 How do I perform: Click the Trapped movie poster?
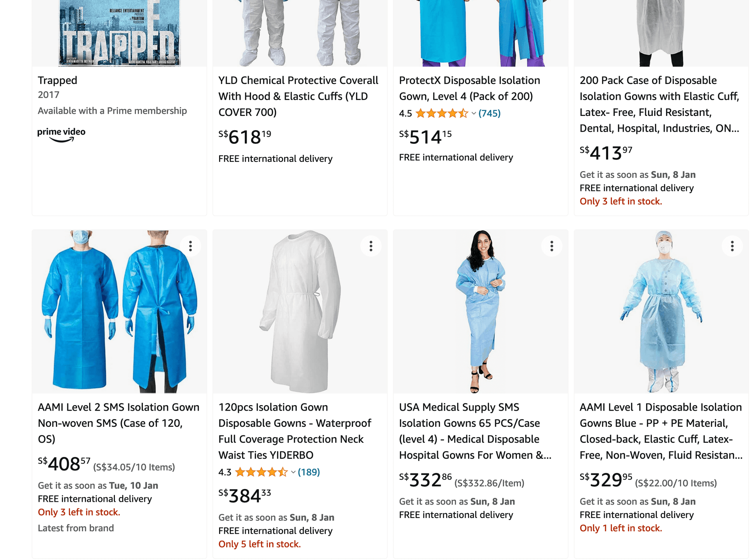point(119,33)
